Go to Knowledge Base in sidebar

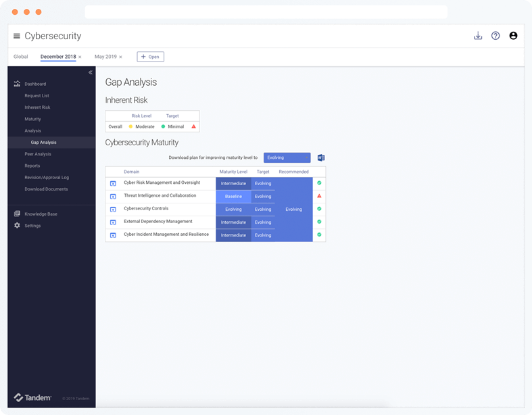click(x=41, y=214)
